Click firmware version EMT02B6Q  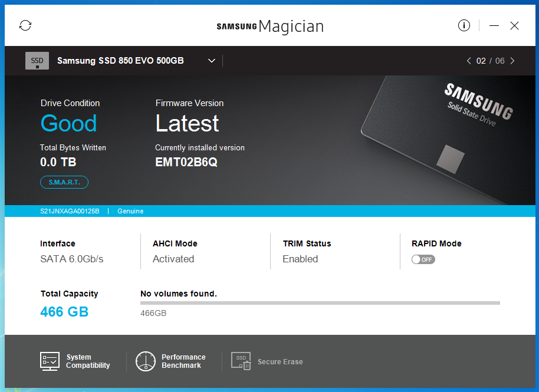186,162
